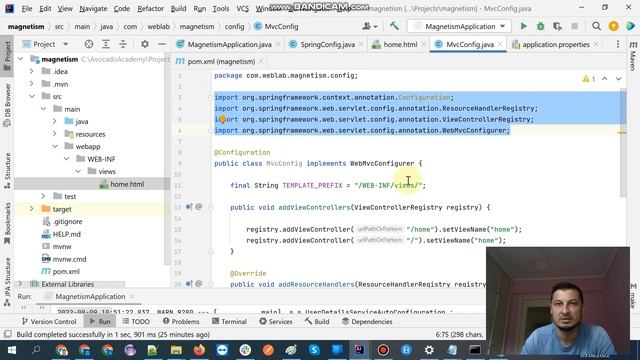Expand the target folder
This screenshot has width=640, height=360.
coord(32,209)
